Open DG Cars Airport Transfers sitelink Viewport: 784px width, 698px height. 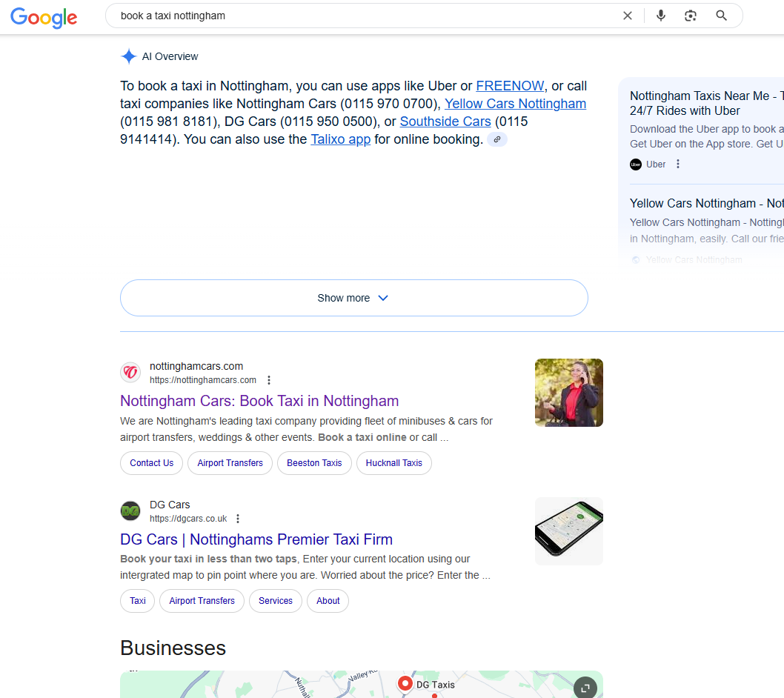click(x=202, y=600)
